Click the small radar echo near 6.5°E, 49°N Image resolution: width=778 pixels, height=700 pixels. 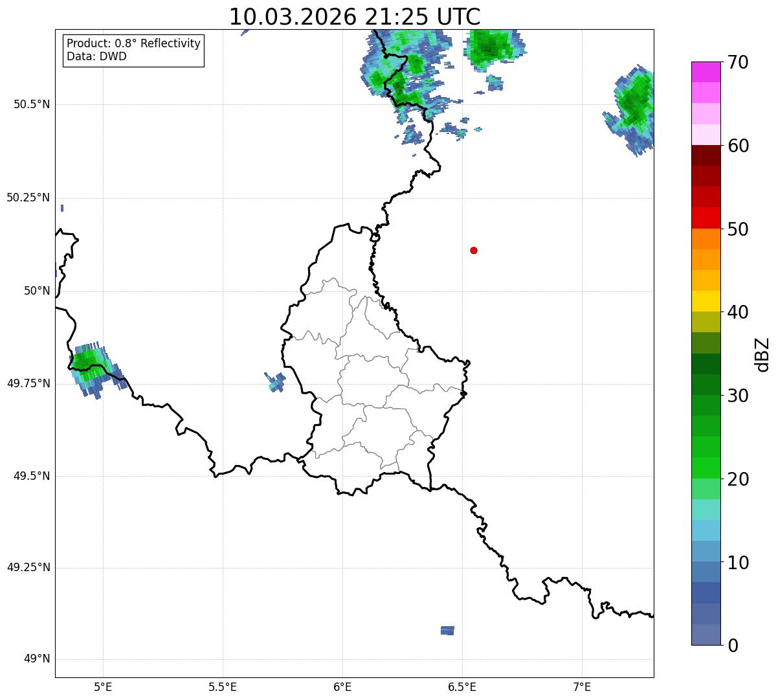[447, 630]
